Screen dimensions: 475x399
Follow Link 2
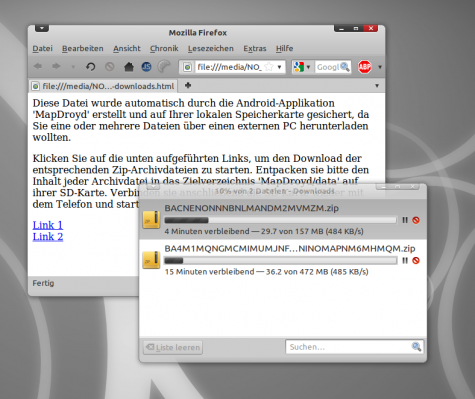tap(48, 237)
